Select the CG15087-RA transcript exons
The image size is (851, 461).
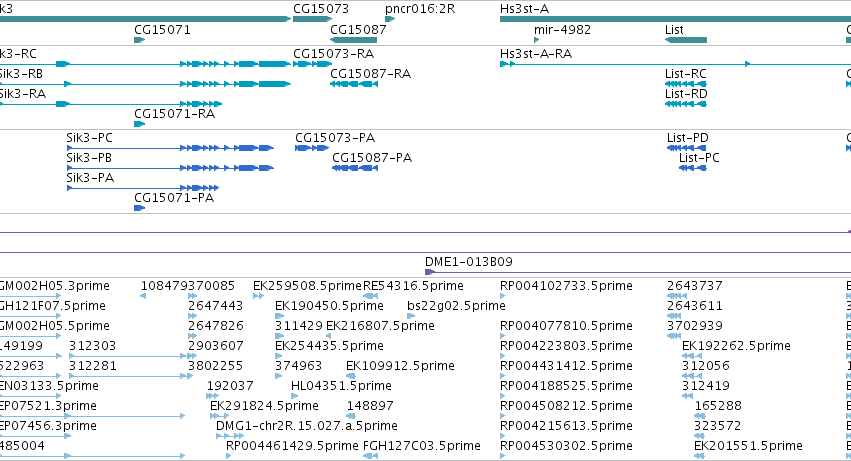coord(353,84)
